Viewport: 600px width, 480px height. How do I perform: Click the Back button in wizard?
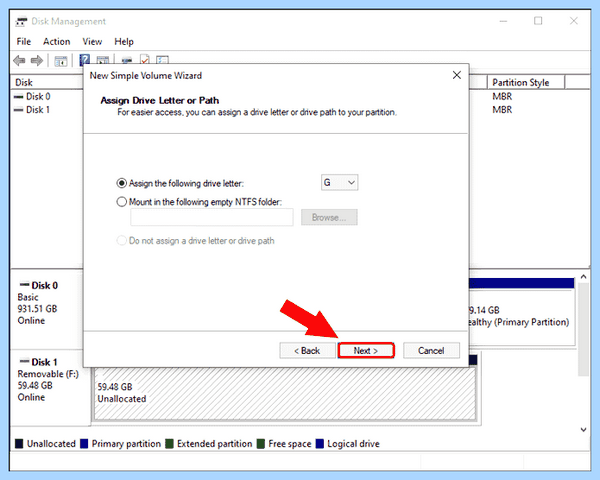[307, 350]
